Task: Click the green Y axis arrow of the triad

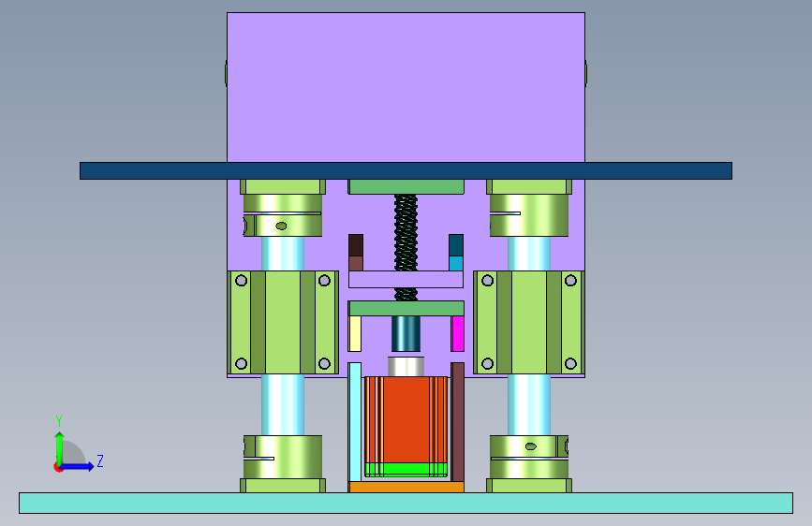Action: (x=60, y=447)
